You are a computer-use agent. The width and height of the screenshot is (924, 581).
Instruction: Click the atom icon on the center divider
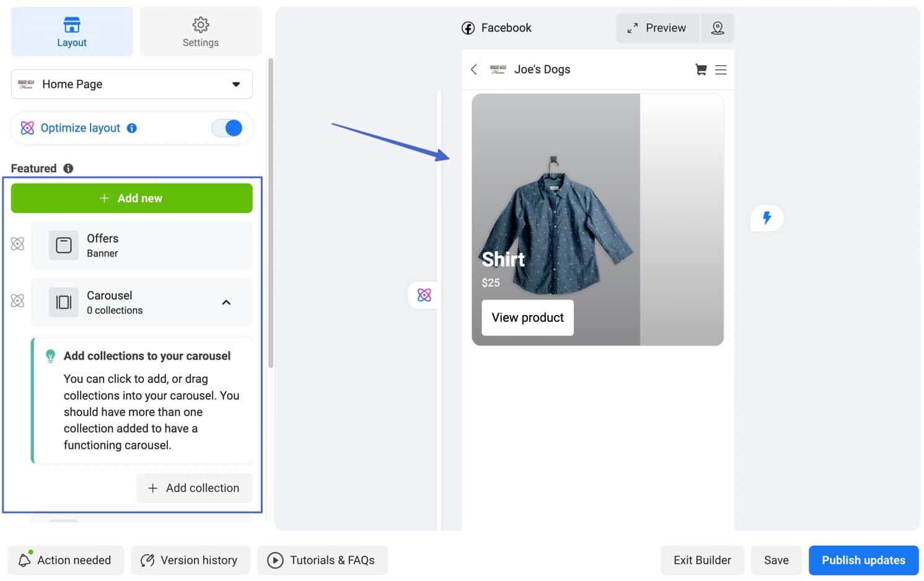click(423, 295)
